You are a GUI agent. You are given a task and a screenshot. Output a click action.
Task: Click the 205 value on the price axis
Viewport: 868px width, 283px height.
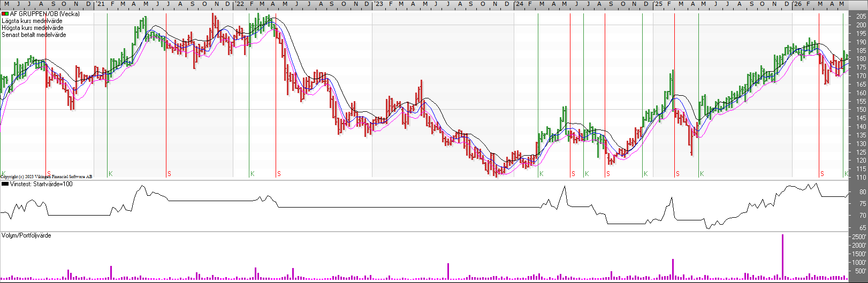tap(861, 17)
